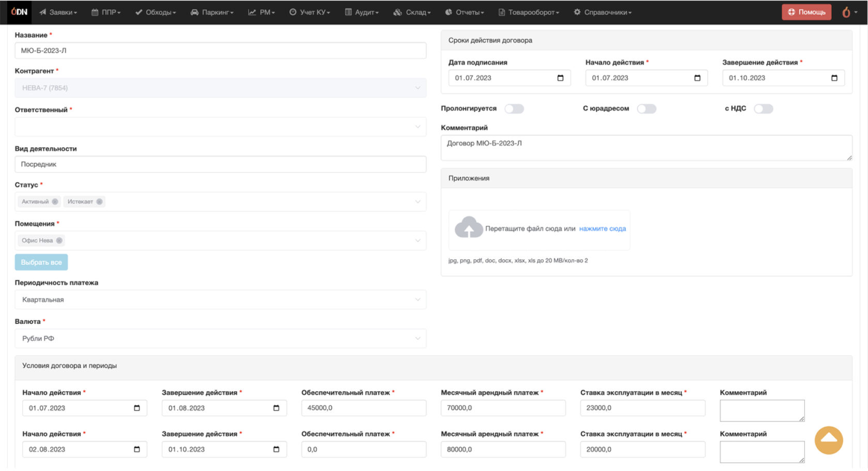Click the orange scroll-to-top arrow button
868x471 pixels.
coord(829,440)
